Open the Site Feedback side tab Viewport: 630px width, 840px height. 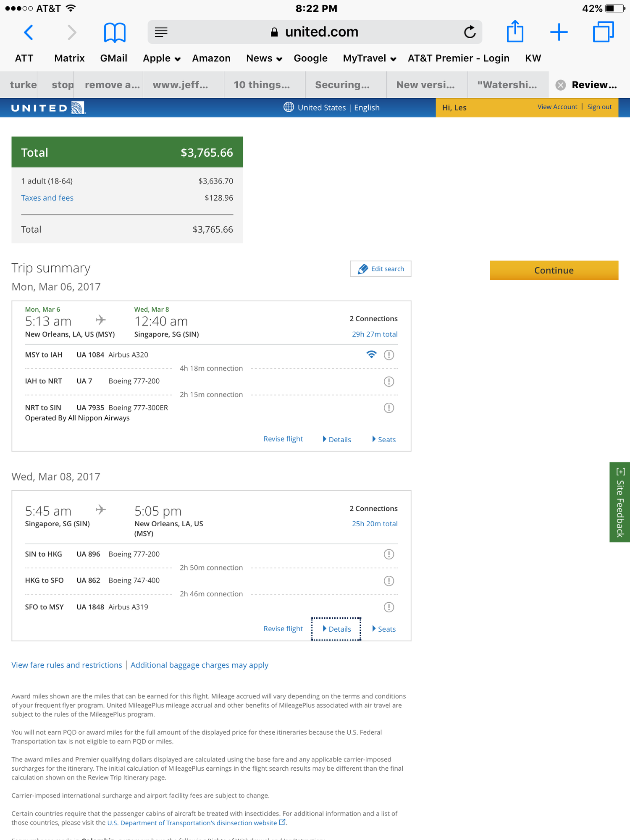[619, 502]
